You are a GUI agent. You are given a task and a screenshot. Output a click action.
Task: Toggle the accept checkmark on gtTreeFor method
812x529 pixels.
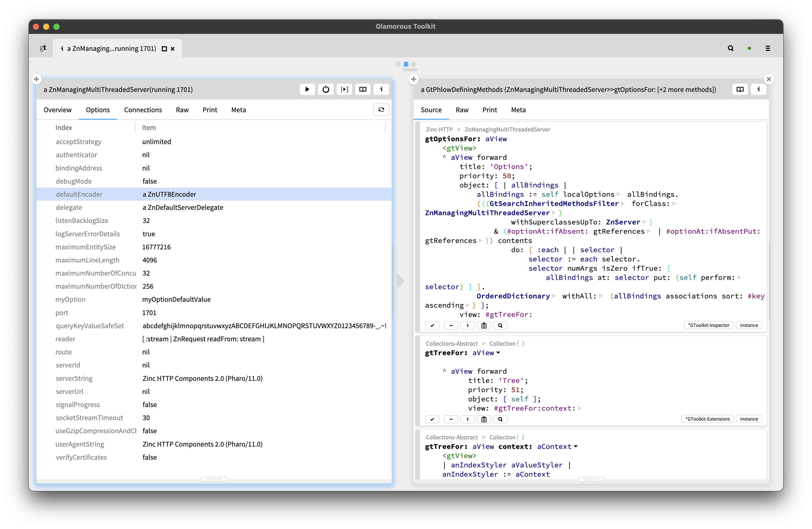pyautogui.click(x=432, y=419)
